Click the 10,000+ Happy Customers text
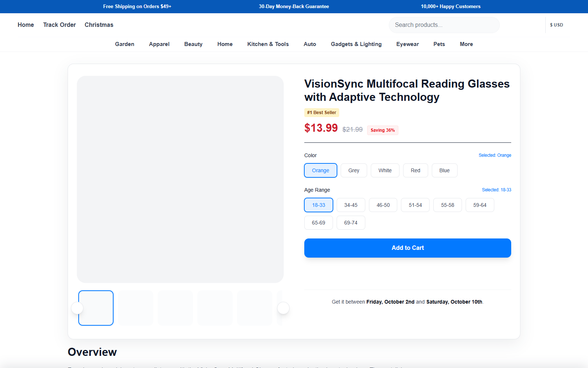This screenshot has height=368, width=588. (x=451, y=7)
